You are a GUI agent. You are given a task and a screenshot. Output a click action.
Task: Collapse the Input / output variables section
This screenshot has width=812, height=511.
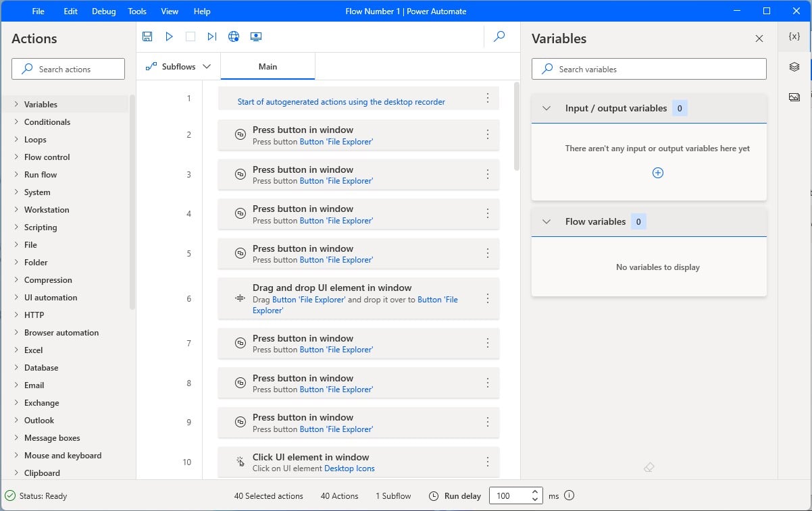point(547,108)
